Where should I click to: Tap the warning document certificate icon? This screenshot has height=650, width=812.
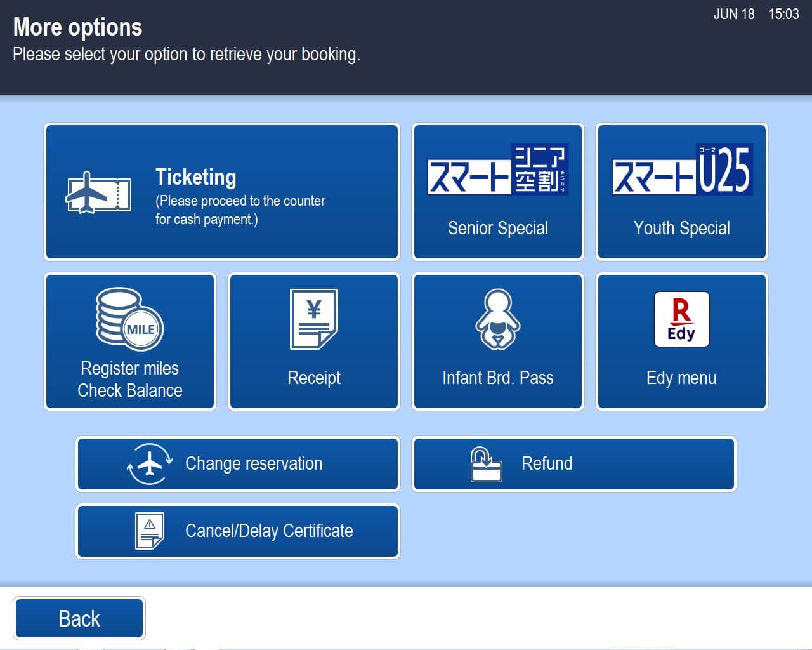[x=150, y=531]
